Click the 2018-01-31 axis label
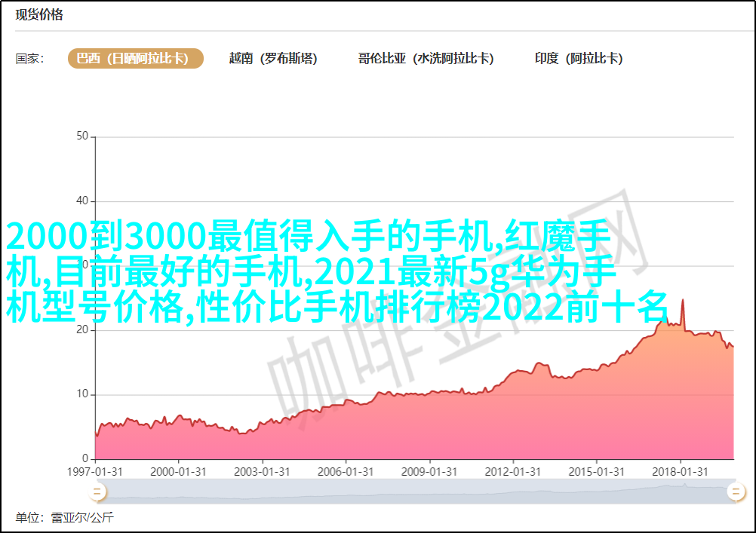The height and width of the screenshot is (533, 756). click(681, 472)
